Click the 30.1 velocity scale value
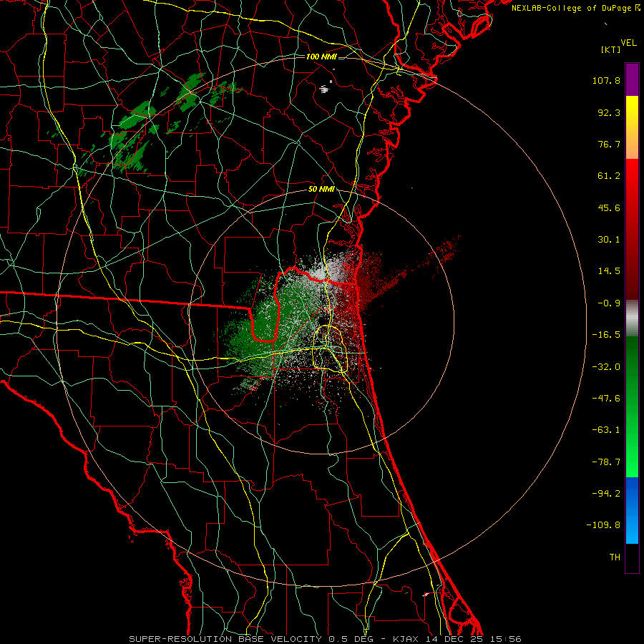The height and width of the screenshot is (644, 644). (609, 240)
